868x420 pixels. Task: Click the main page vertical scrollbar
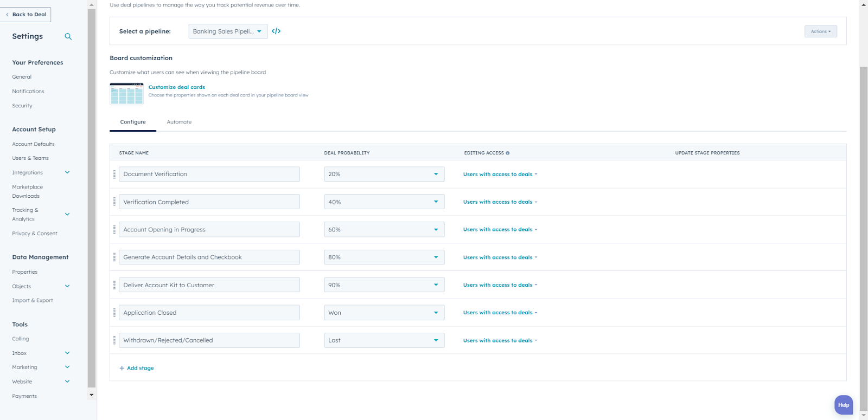pos(864,238)
